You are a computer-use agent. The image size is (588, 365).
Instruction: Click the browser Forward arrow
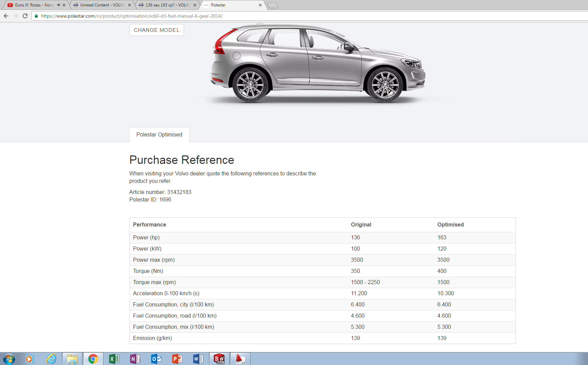click(16, 16)
